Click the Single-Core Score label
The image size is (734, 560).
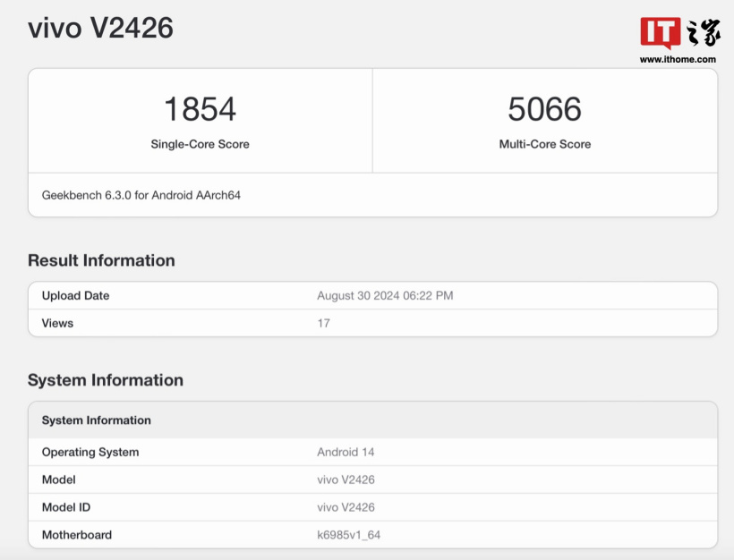point(200,143)
